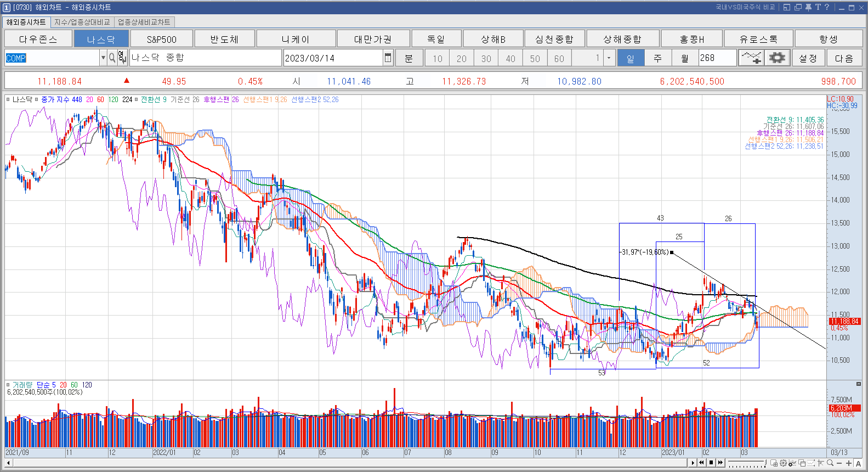Select the 독일 index button
Screen dimensions: 868x472
[x=436, y=39]
